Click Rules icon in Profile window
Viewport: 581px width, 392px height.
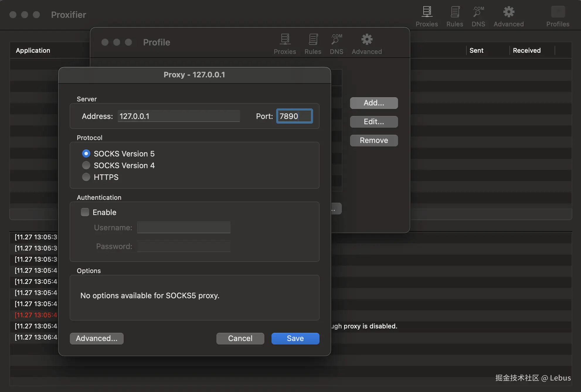click(313, 44)
